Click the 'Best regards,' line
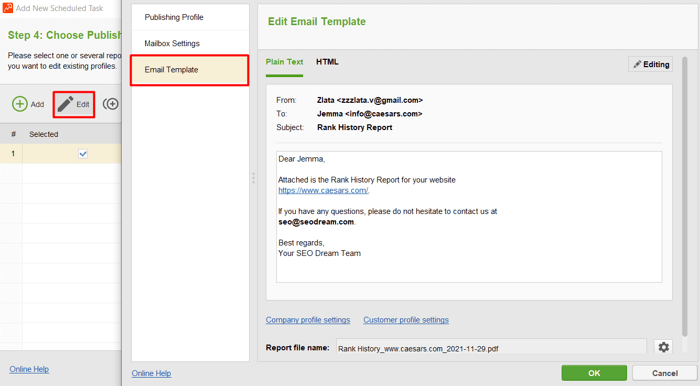Viewport: 700px width, 386px height. click(301, 243)
